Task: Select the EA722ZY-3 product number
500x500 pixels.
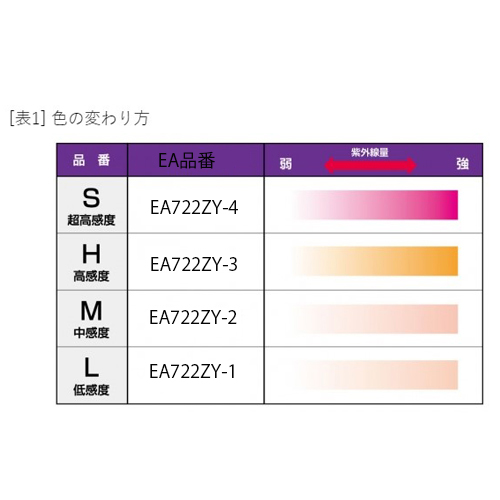Action: click(194, 264)
